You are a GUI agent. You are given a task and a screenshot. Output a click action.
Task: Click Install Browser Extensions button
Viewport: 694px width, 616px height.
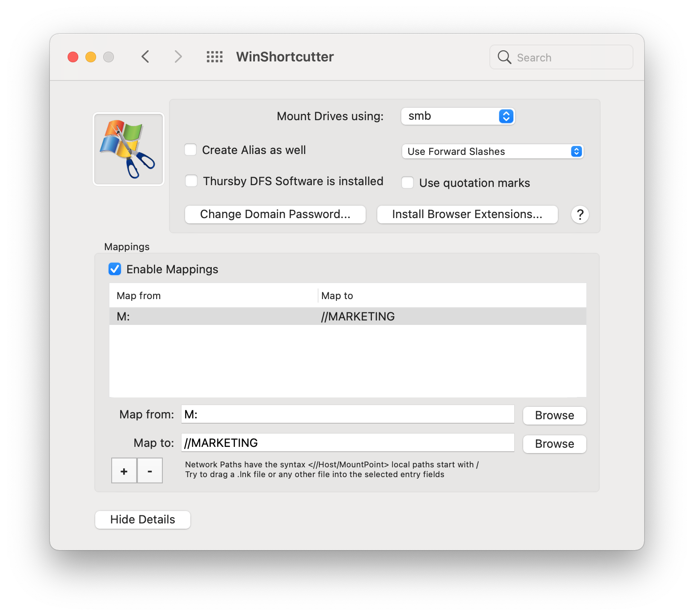pos(468,215)
